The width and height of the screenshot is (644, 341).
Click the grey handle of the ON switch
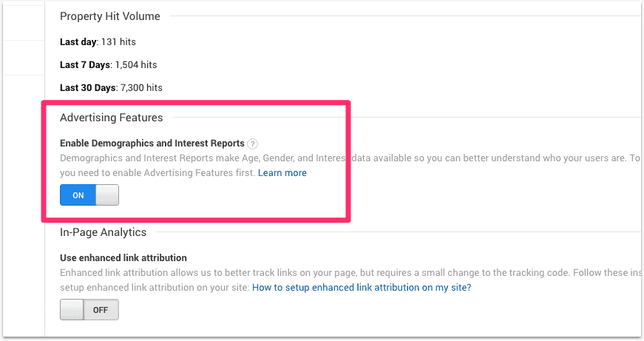tap(107, 195)
